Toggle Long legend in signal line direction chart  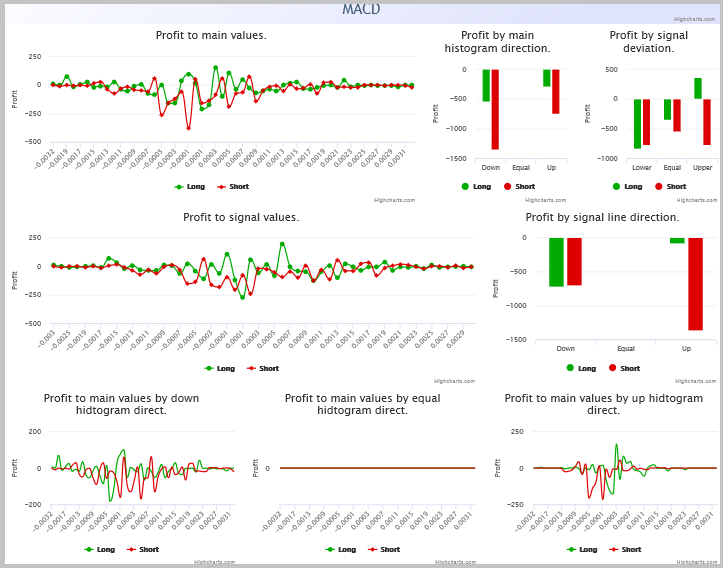tap(581, 368)
